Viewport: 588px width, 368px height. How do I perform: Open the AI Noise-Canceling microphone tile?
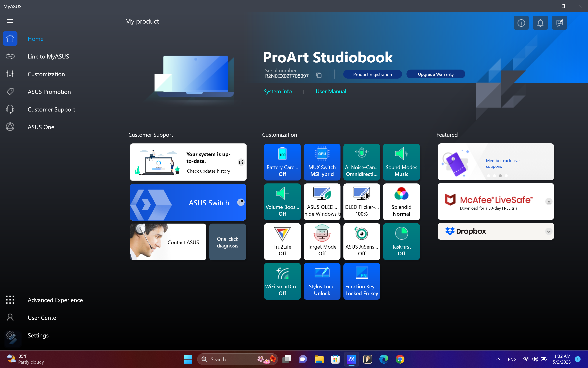point(362,162)
